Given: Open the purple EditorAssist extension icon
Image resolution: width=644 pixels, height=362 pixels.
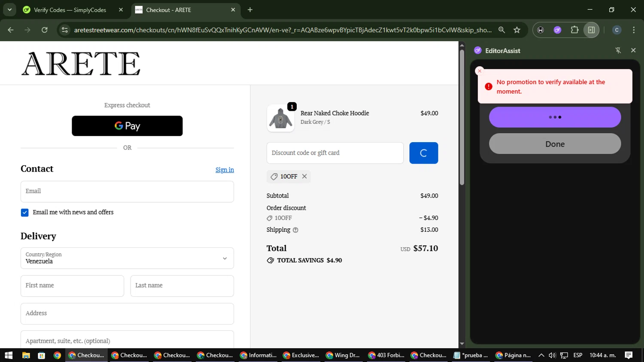Looking at the screenshot, I should click(557, 30).
